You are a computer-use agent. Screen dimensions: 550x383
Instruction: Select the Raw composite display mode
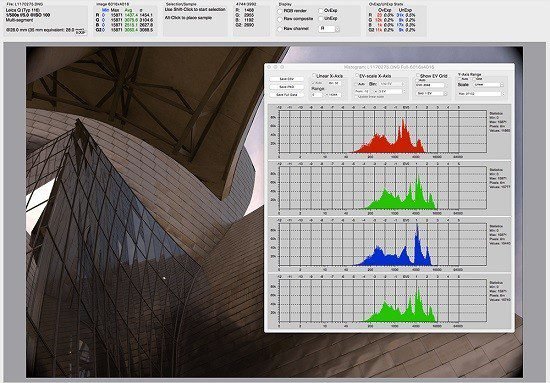pyautogui.click(x=280, y=19)
